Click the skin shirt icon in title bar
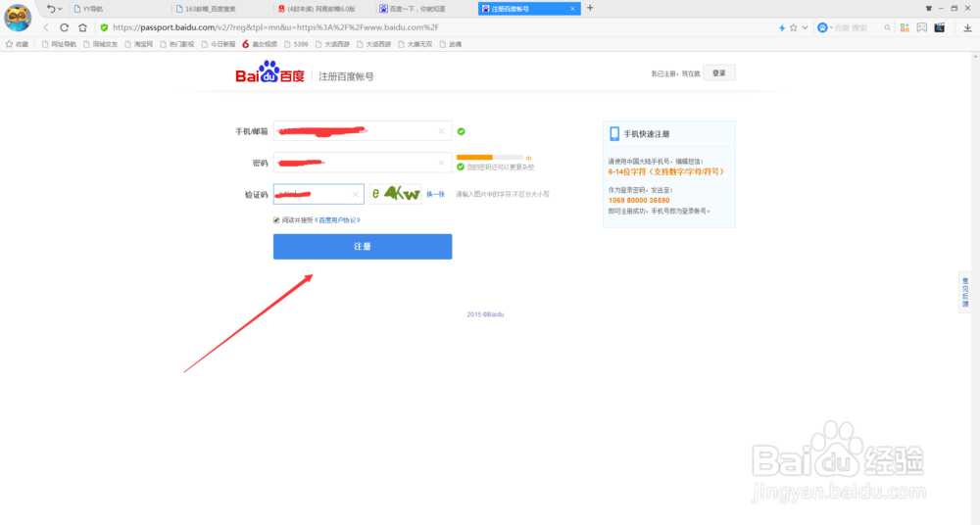 tap(929, 8)
